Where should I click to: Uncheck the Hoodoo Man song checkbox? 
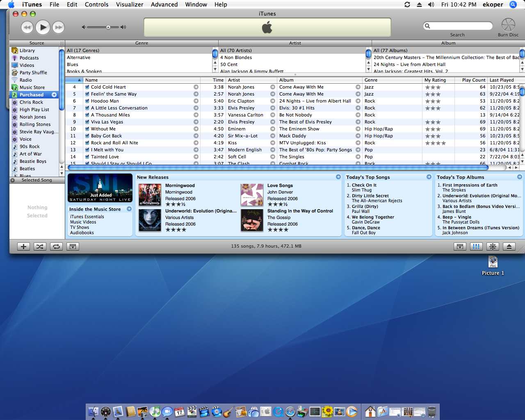tap(87, 101)
